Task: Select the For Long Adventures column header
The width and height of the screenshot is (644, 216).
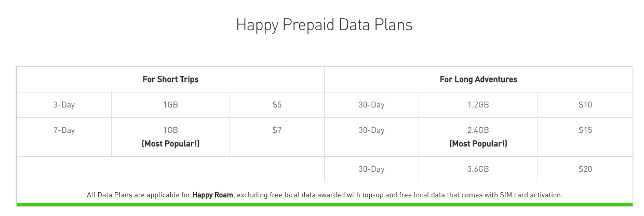Action: coord(478,79)
